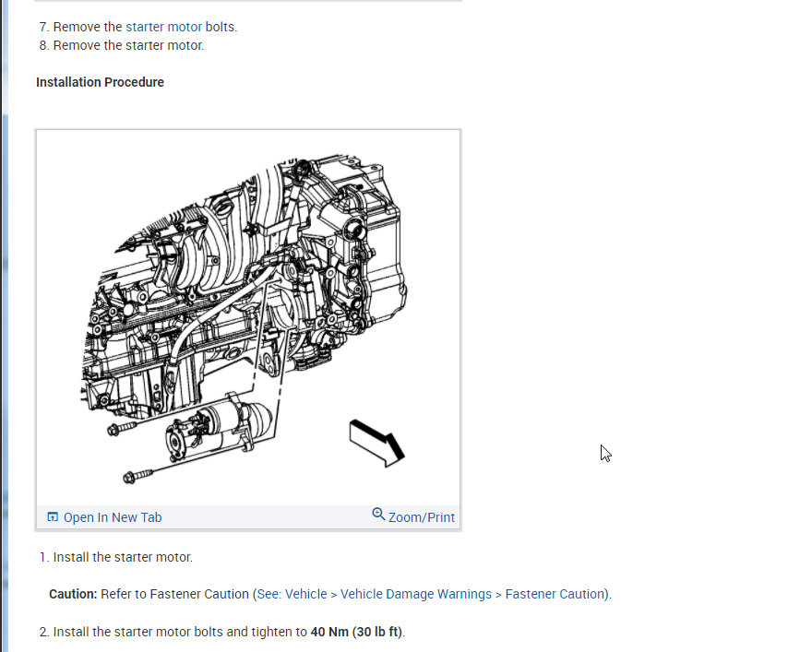
Task: Select the '1. Install the starter motor.' step
Action: [x=116, y=557]
